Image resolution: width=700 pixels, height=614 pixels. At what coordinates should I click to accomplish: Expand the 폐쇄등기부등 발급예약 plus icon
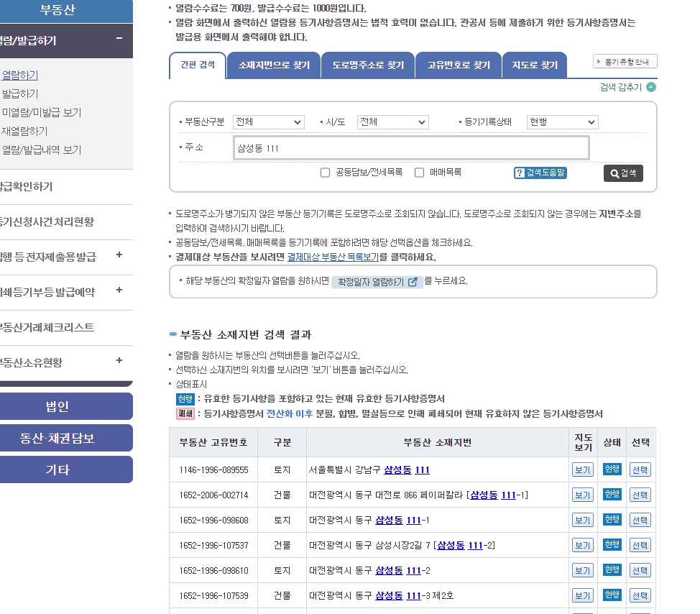coord(119,290)
